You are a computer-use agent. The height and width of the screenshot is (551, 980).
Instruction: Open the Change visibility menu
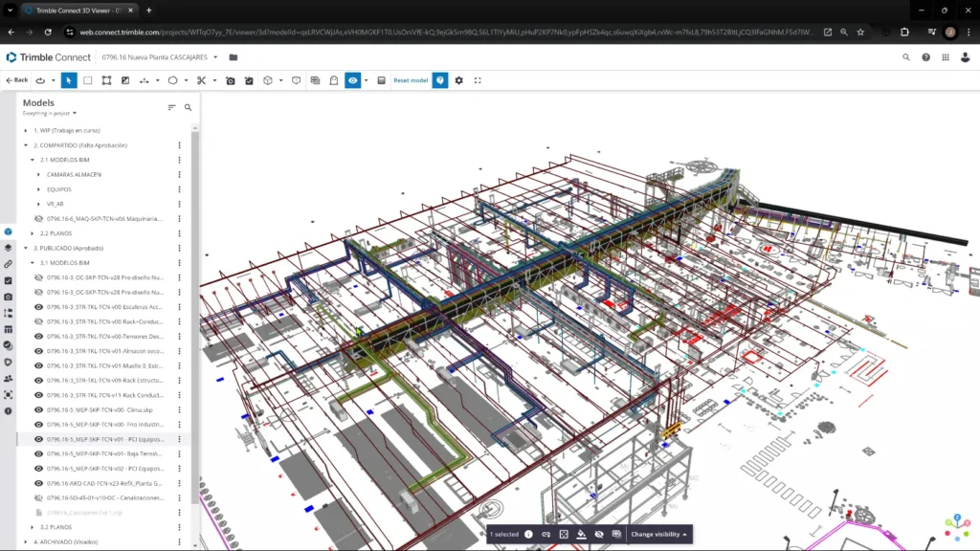658,534
